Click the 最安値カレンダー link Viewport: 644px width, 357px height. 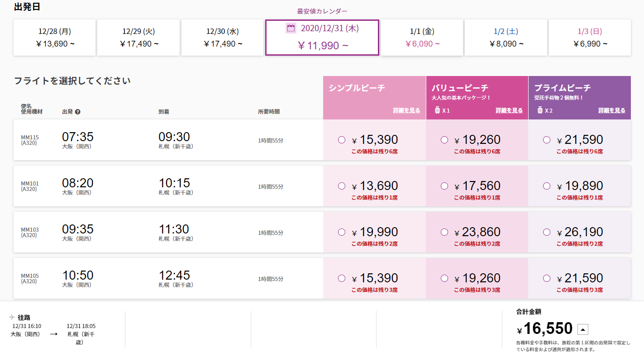pyautogui.click(x=322, y=11)
